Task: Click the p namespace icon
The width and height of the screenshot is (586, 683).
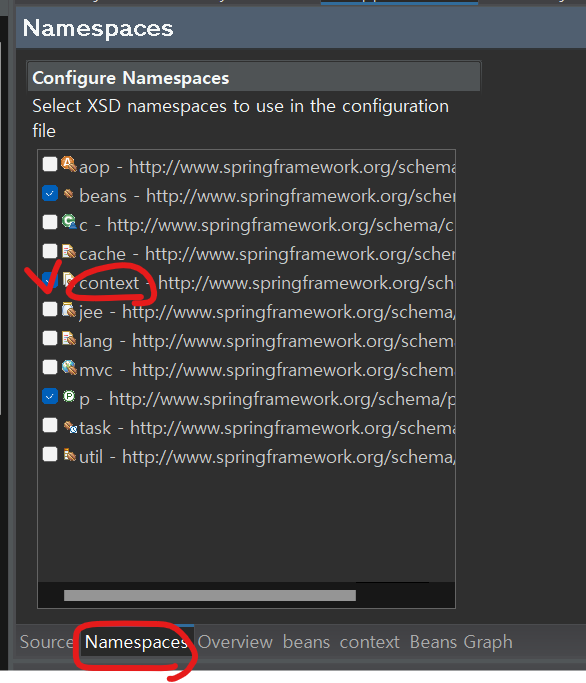Action: (x=69, y=396)
